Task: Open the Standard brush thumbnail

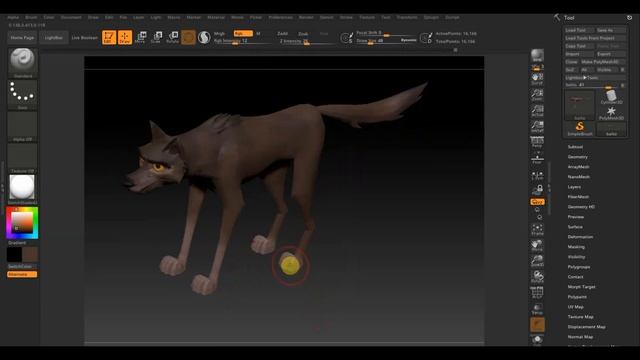Action: [x=22, y=63]
